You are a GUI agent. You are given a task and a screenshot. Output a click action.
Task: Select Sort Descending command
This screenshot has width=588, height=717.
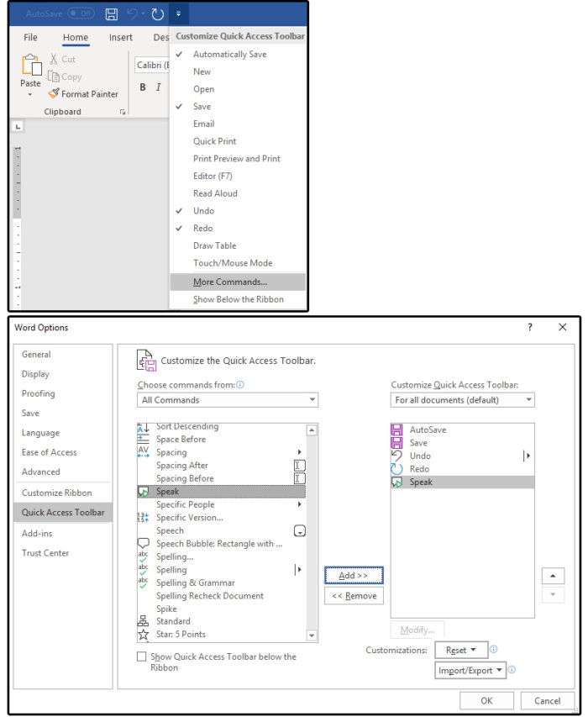[x=221, y=427]
